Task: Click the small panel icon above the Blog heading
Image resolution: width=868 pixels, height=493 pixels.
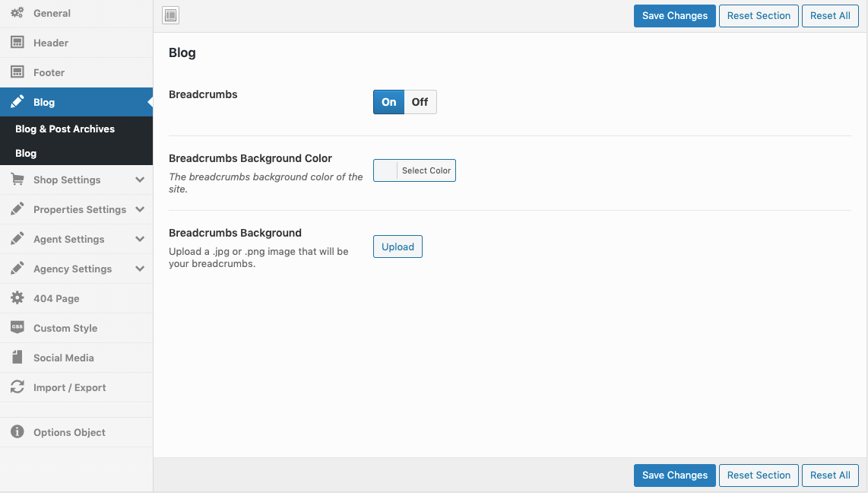Action: [170, 15]
